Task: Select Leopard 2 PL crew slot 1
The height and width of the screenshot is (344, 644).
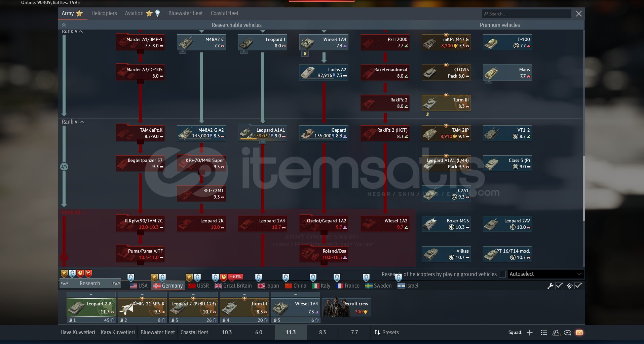Action: tap(91, 307)
